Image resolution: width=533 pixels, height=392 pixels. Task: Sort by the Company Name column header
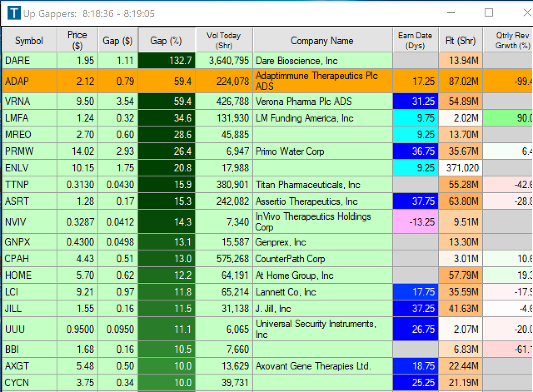pos(322,40)
